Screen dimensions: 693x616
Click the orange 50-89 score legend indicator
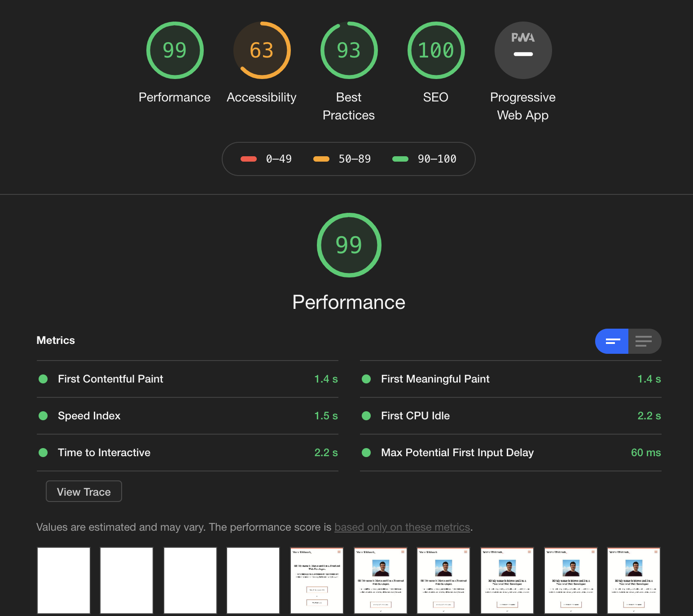tap(321, 158)
